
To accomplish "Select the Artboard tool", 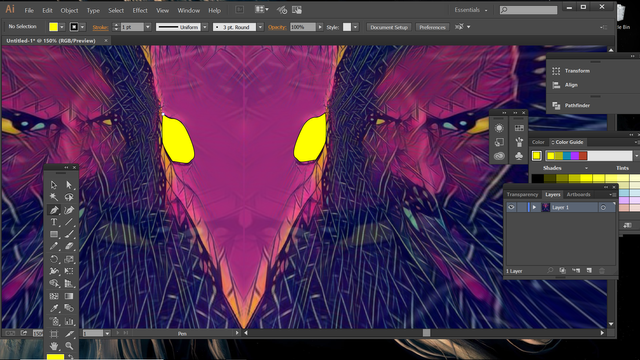I will point(54,334).
